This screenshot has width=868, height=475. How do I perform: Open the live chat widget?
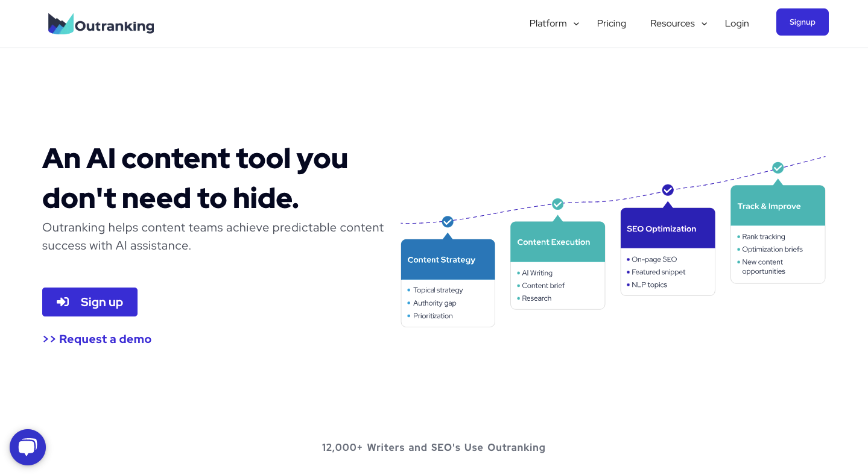[28, 447]
